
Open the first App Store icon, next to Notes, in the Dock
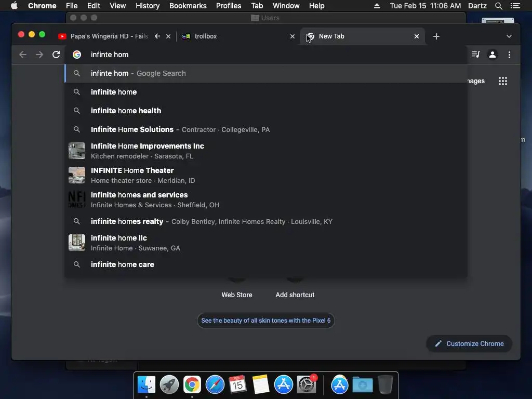tap(283, 384)
